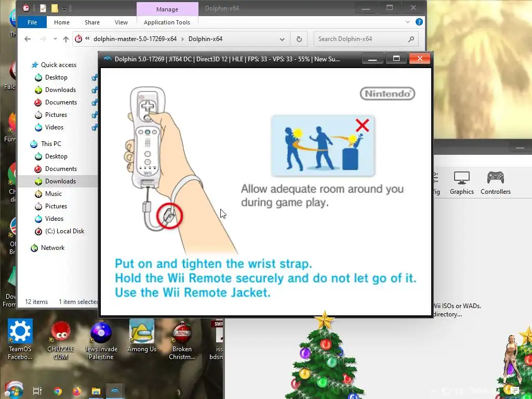Open the Among Us desktop shortcut
Image resolution: width=532 pixels, height=399 pixels.
click(x=142, y=336)
